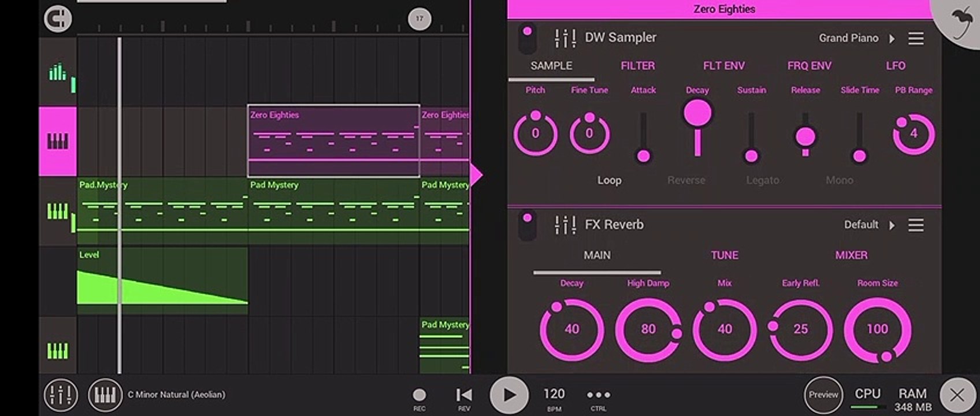Select the Level automation clip
This screenshot has height=416, width=980.
162,281
